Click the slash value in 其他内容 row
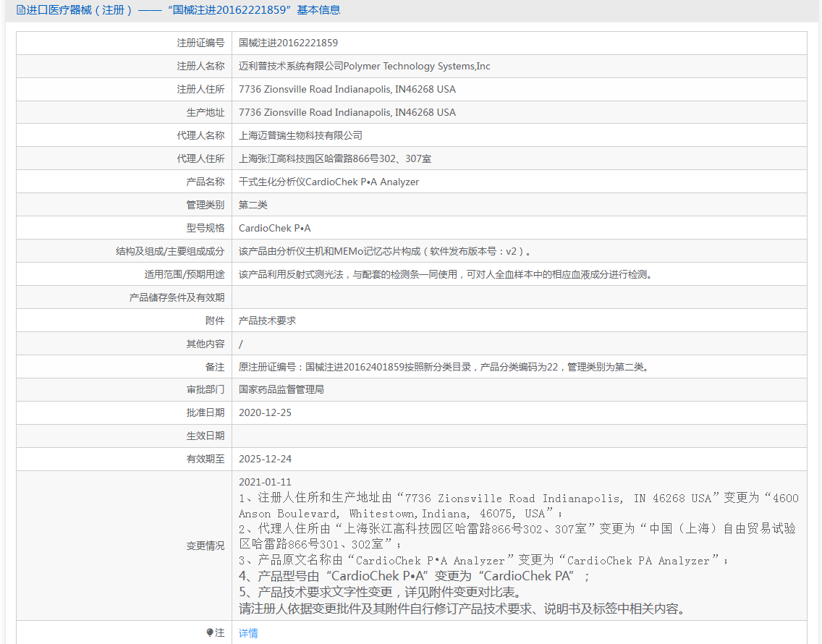 (x=241, y=344)
